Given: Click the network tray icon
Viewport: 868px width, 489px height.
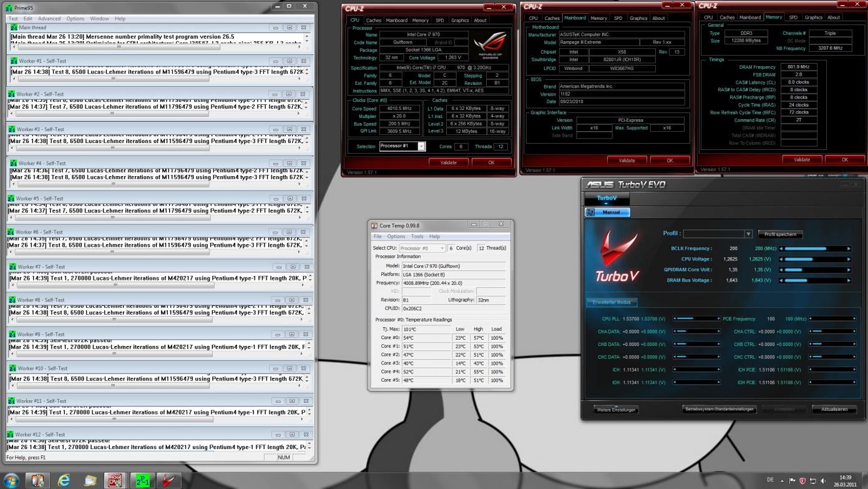Looking at the screenshot, I should click(x=813, y=481).
